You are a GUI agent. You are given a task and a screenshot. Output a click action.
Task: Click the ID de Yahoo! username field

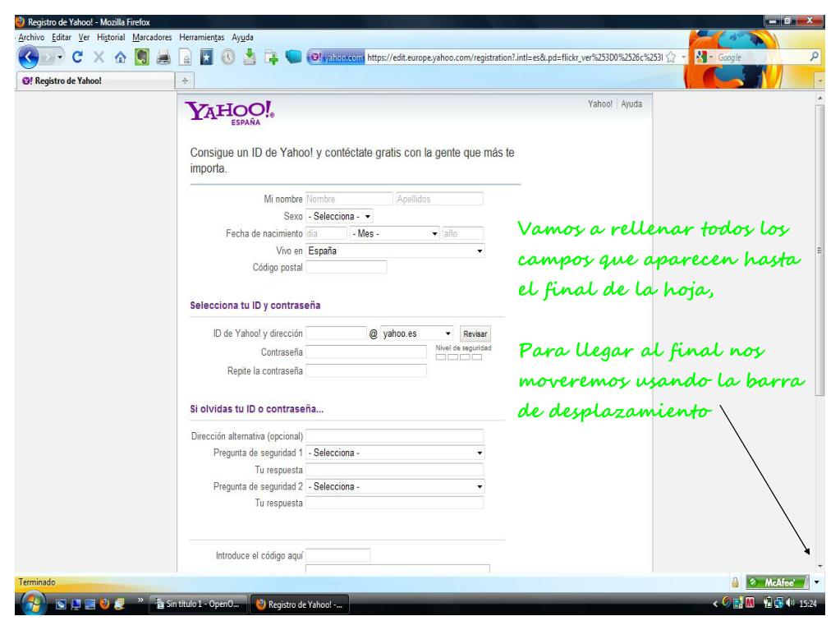pyautogui.click(x=336, y=333)
